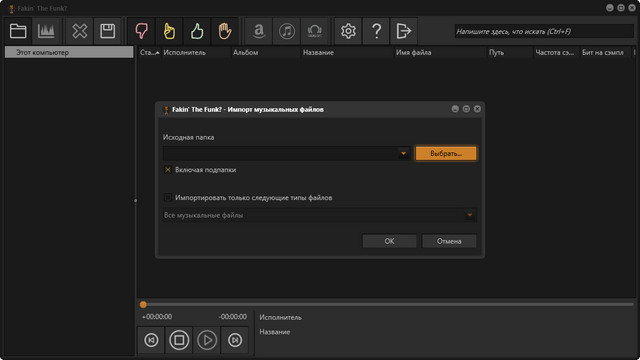Open the Все музыкальные файлы dropdown
Viewport: 640px width, 360px height.
coord(320,215)
